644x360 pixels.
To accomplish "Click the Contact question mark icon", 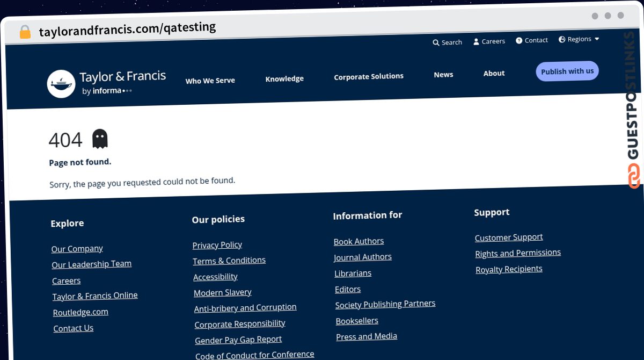I will [x=519, y=41].
